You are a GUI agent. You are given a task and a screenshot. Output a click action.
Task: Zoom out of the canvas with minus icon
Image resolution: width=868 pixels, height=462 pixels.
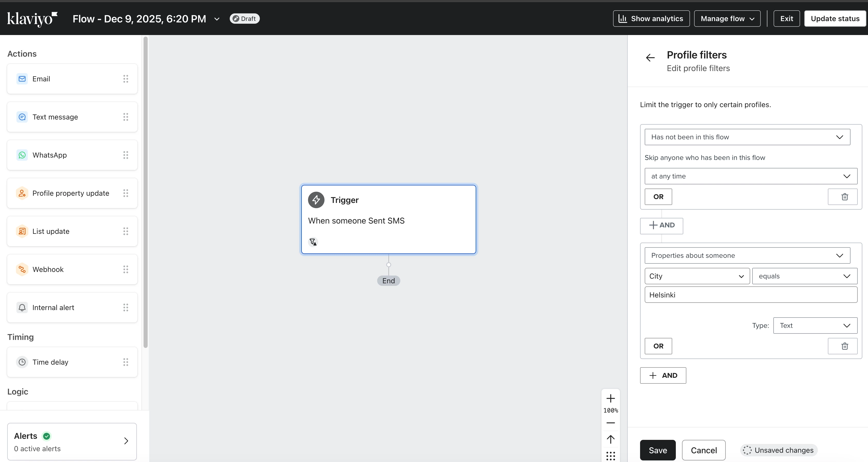tap(610, 423)
